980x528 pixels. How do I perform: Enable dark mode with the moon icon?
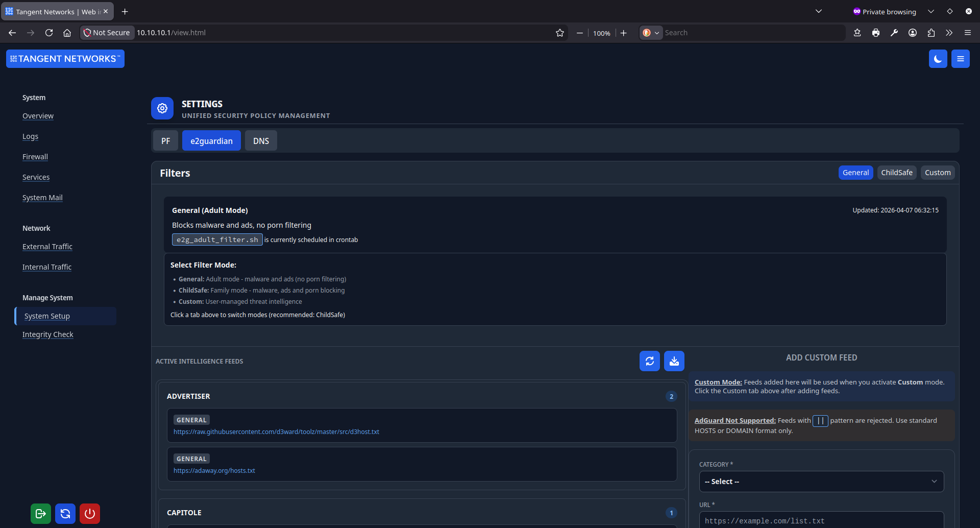coord(938,58)
